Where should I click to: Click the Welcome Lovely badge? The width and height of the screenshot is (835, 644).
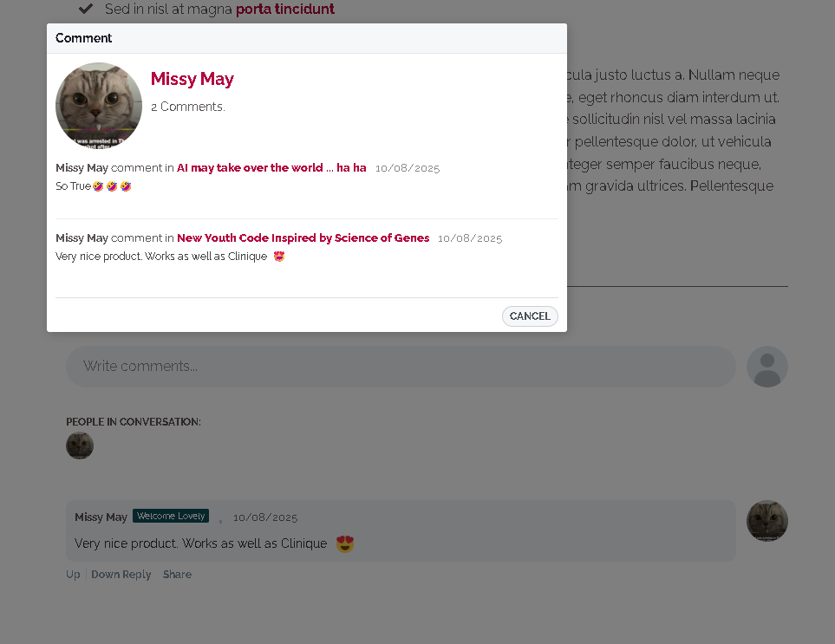[171, 516]
